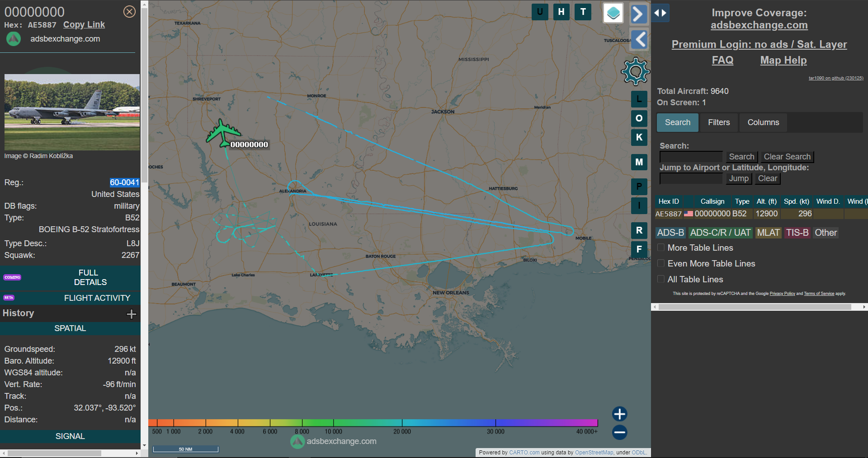This screenshot has width=868, height=458.
Task: Click the Jump button
Action: (x=739, y=178)
